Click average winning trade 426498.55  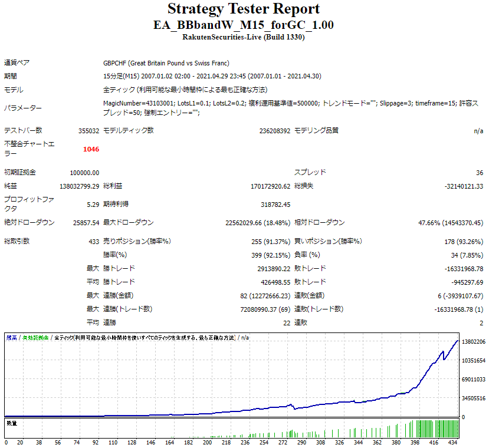[x=275, y=282]
